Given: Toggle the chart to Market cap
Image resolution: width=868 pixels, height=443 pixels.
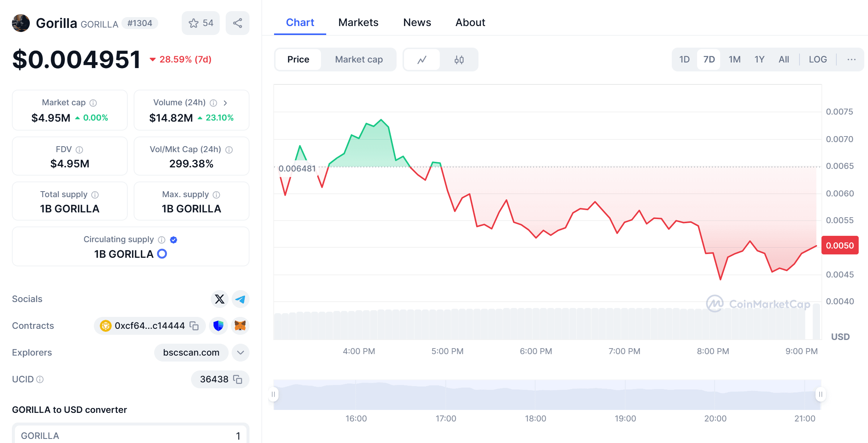Looking at the screenshot, I should tap(359, 60).
